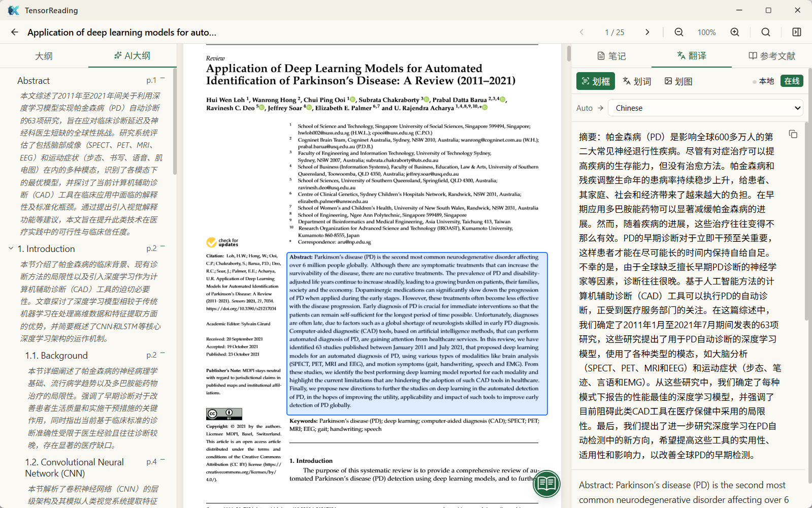The height and width of the screenshot is (508, 812).
Task: Click the Publisher's Note paragraph
Action: coord(243,382)
